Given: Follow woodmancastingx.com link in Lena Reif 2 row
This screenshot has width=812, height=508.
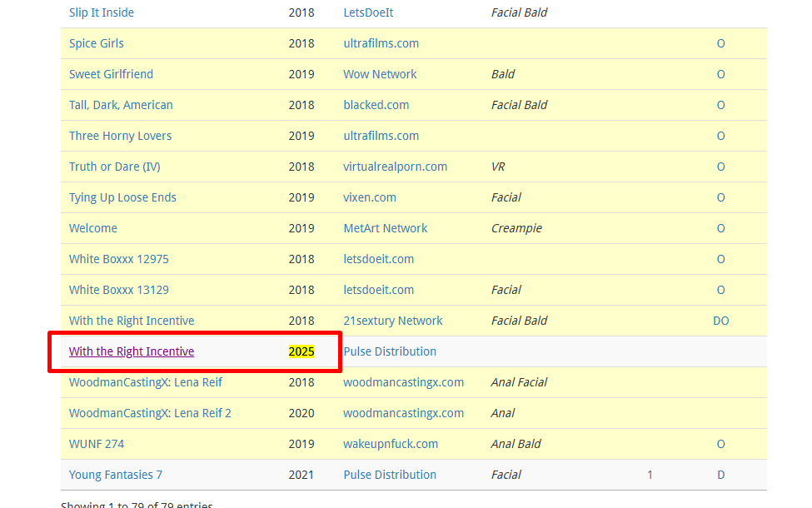Looking at the screenshot, I should point(403,413).
